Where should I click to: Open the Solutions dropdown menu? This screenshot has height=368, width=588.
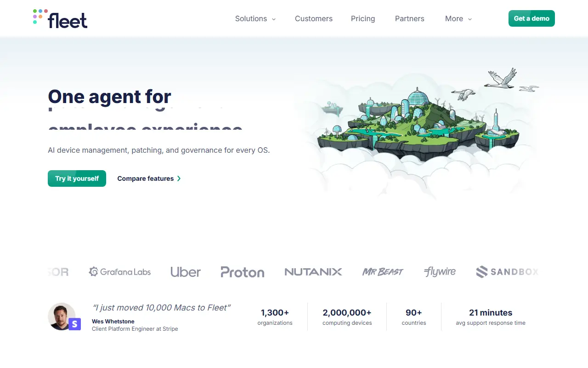pyautogui.click(x=255, y=19)
